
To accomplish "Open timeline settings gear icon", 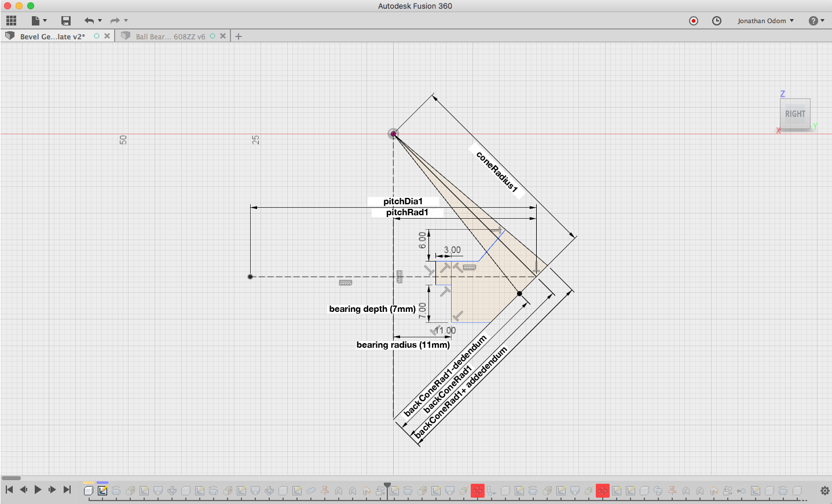I will pyautogui.click(x=825, y=491).
